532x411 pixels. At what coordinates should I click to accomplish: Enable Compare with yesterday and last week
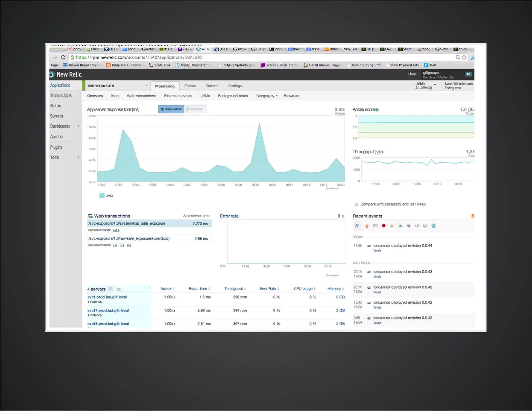tap(357, 204)
